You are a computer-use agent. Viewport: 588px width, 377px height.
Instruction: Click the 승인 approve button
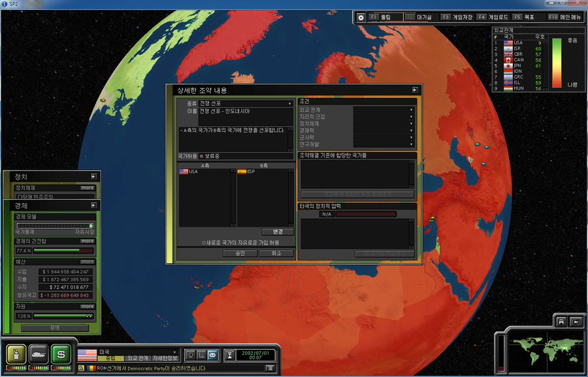point(240,253)
